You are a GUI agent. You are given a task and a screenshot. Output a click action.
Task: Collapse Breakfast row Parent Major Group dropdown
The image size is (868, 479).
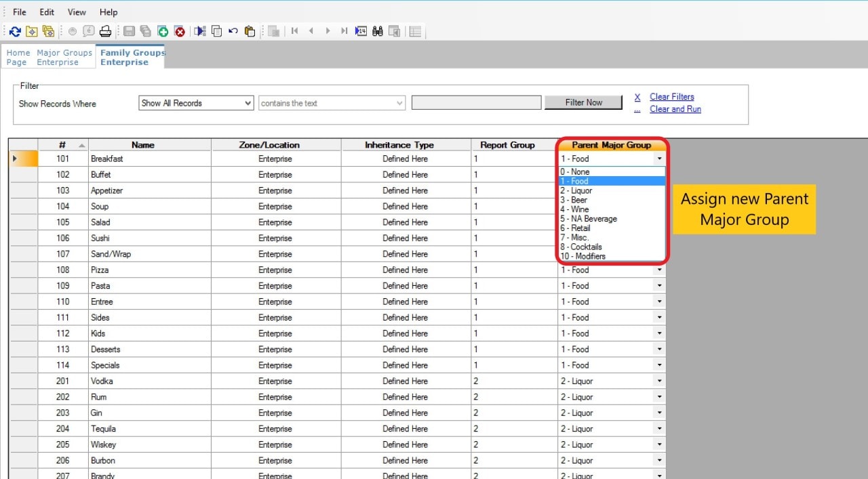[x=659, y=159]
